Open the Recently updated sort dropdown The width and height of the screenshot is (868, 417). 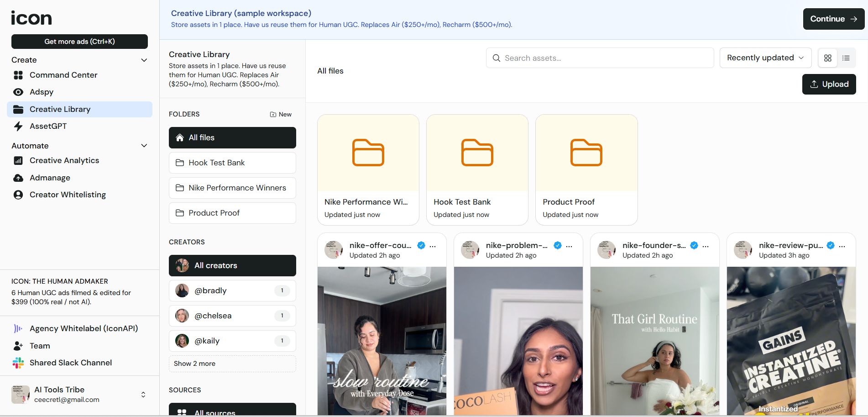coord(765,58)
